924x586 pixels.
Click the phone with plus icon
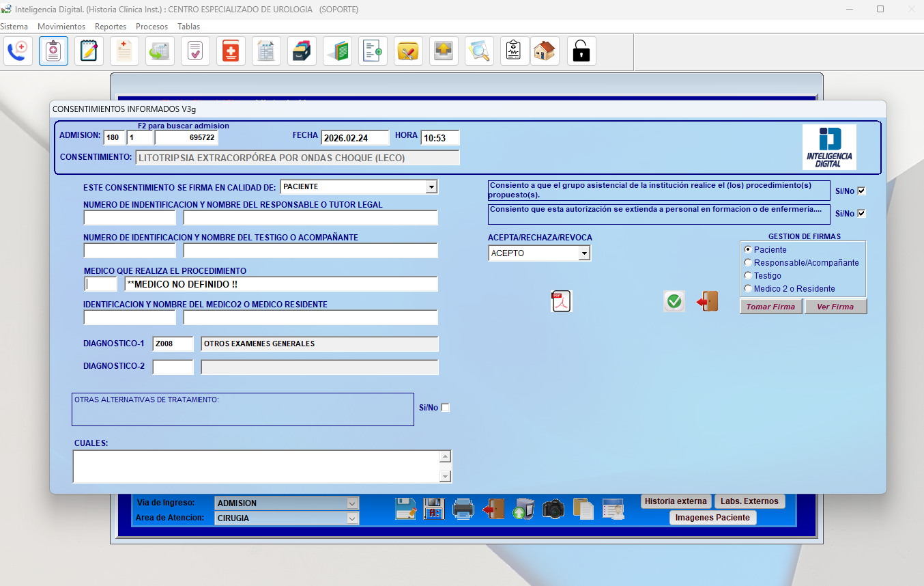[x=18, y=51]
